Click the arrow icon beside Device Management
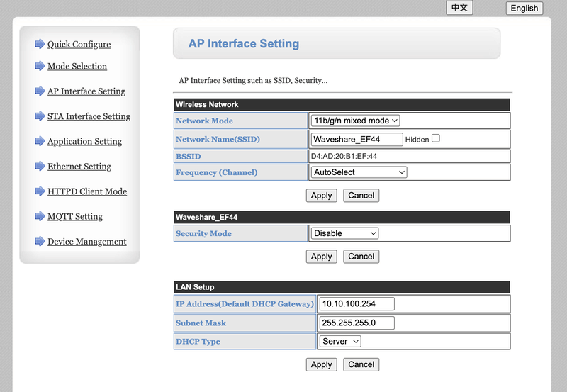 (x=40, y=241)
